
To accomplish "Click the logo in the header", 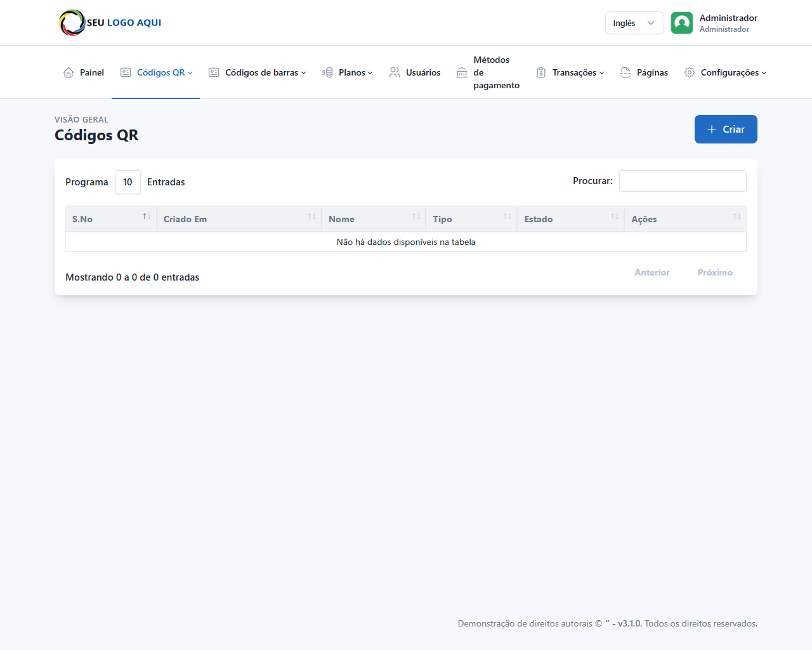I will [110, 23].
